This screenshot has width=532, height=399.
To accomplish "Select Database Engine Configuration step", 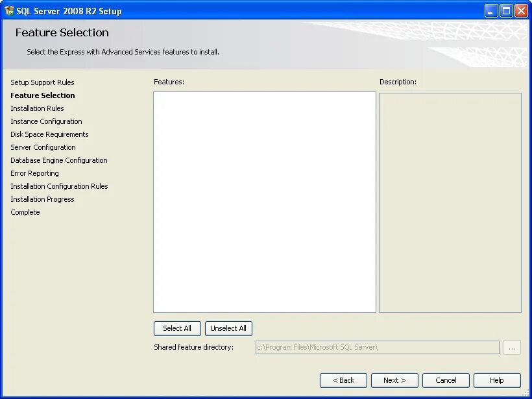I will [x=59, y=160].
